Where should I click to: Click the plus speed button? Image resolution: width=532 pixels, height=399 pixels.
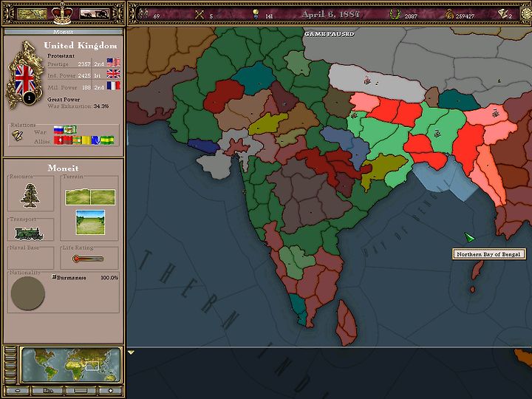pyautogui.click(x=110, y=391)
